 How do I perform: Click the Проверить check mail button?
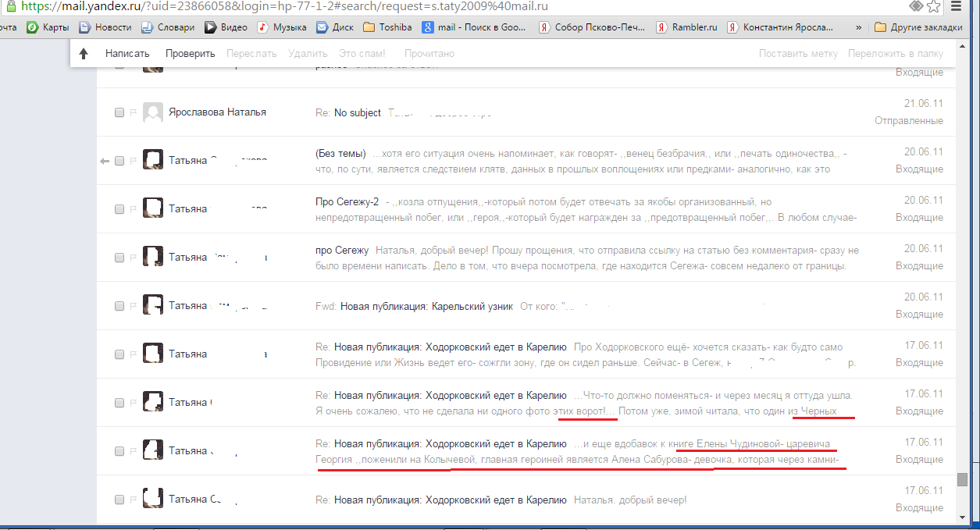point(190,54)
